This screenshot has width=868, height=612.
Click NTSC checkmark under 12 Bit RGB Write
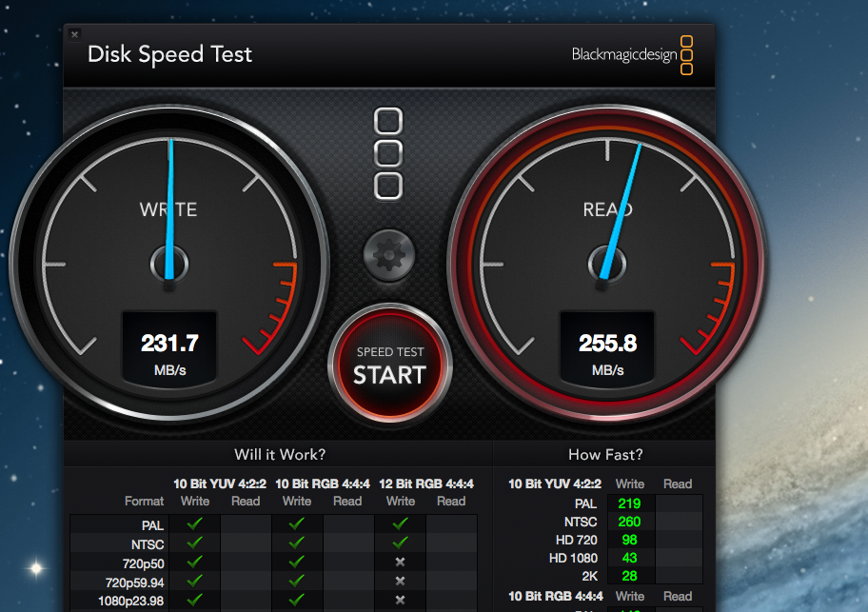[x=401, y=543]
